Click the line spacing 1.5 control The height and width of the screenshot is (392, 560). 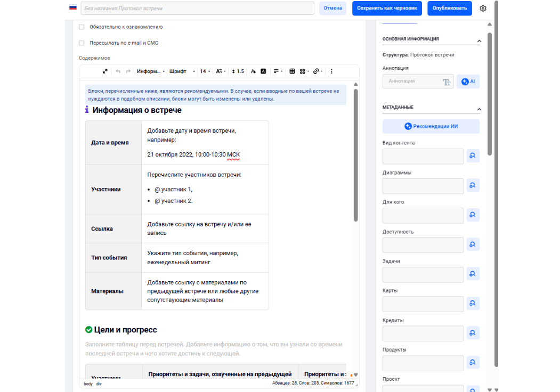tap(238, 71)
